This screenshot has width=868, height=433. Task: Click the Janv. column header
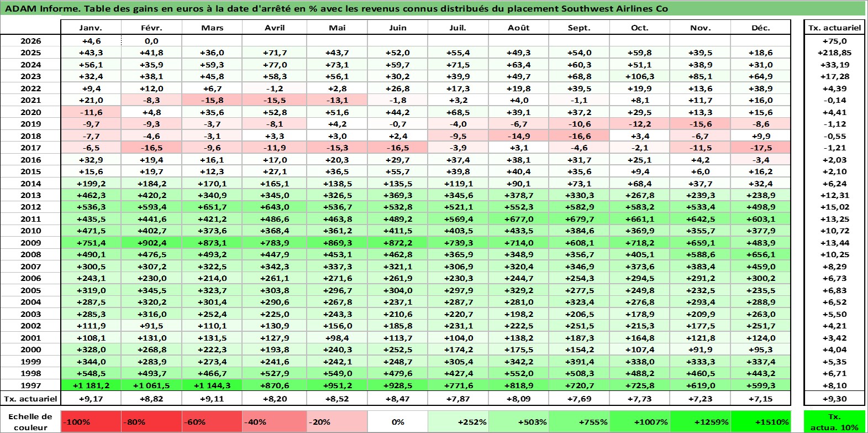point(91,28)
